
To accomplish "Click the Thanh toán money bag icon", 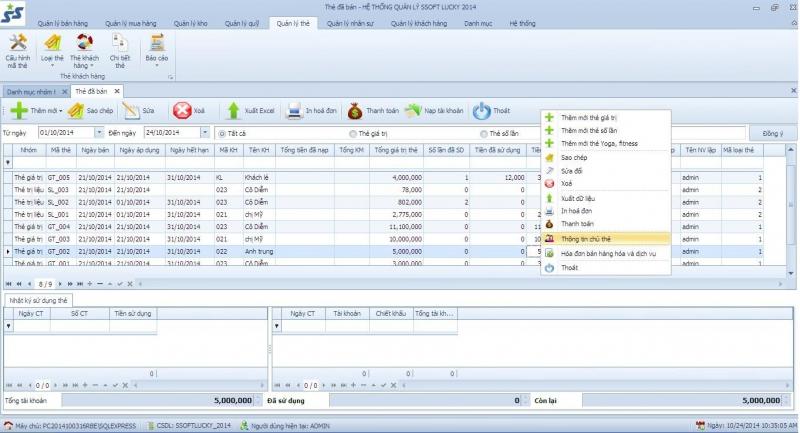I will [354, 111].
